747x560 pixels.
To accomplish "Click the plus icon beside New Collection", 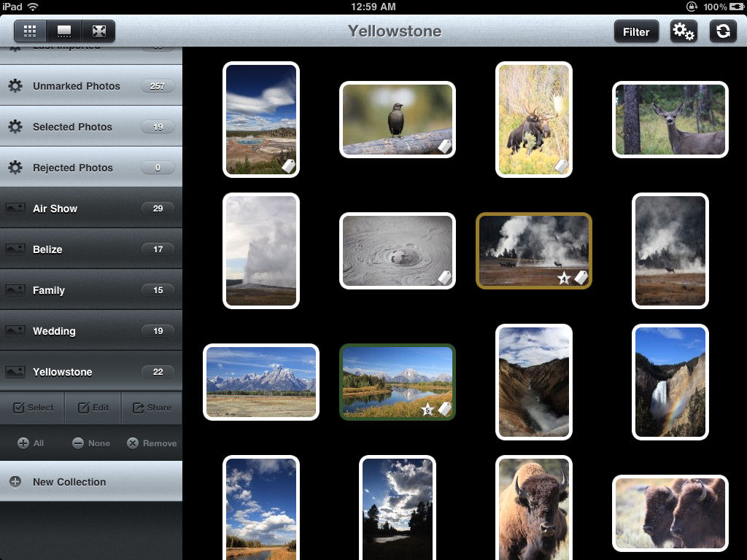I will point(15,481).
